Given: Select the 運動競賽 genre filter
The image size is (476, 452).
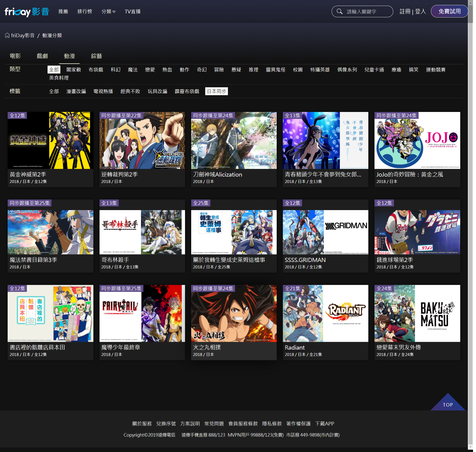Looking at the screenshot, I should pos(436,70).
